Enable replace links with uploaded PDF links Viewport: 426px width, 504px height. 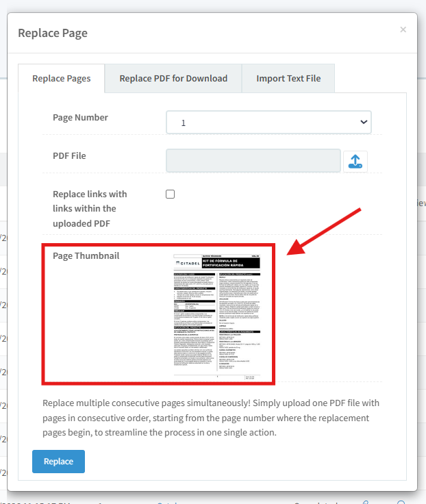[x=171, y=194]
